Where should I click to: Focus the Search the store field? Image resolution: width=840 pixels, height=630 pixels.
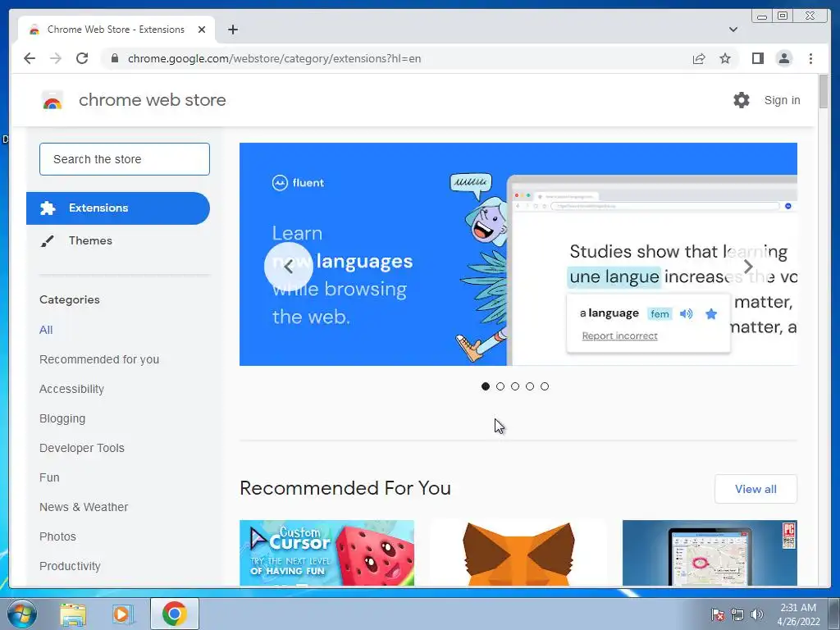(125, 159)
